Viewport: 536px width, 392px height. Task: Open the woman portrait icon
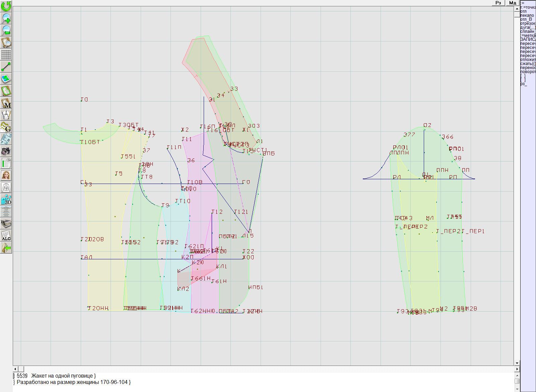pyautogui.click(x=6, y=175)
